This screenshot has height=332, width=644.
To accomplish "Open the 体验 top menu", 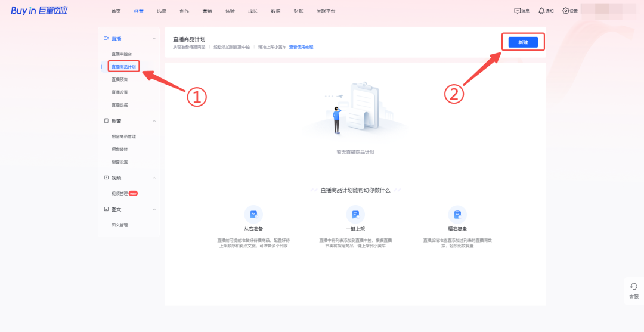I will click(x=230, y=11).
